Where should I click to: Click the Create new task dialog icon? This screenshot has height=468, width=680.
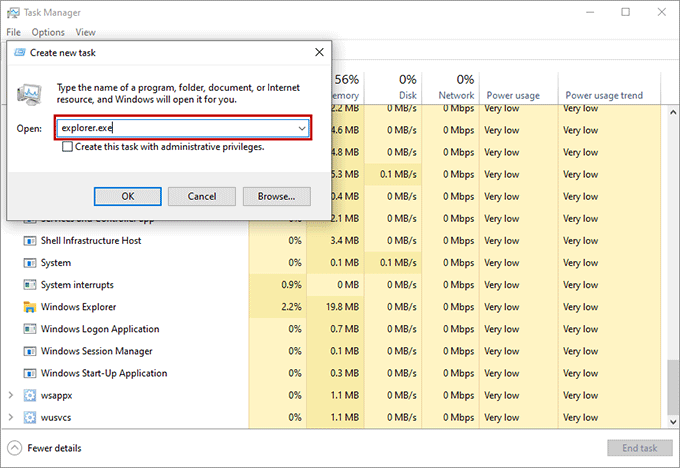tap(20, 52)
